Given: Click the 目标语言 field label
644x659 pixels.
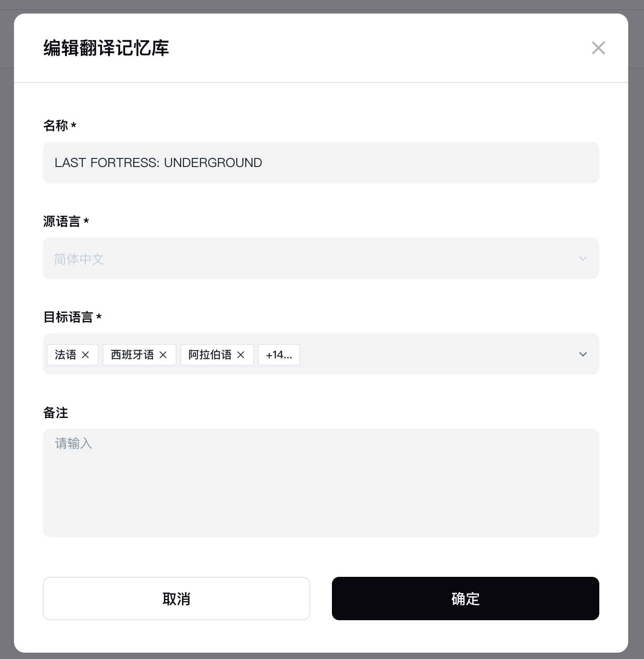Looking at the screenshot, I should (68, 317).
